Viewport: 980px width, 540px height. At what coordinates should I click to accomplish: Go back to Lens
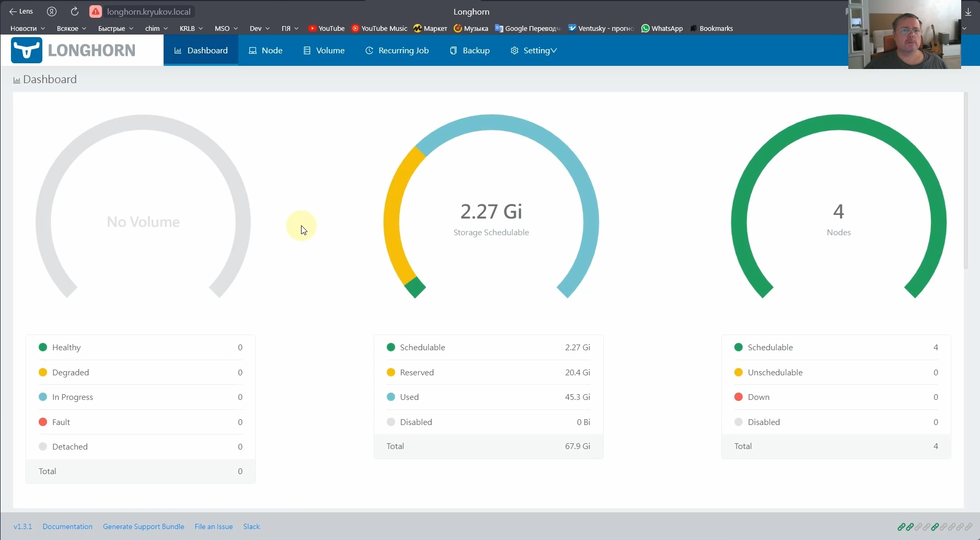(21, 12)
